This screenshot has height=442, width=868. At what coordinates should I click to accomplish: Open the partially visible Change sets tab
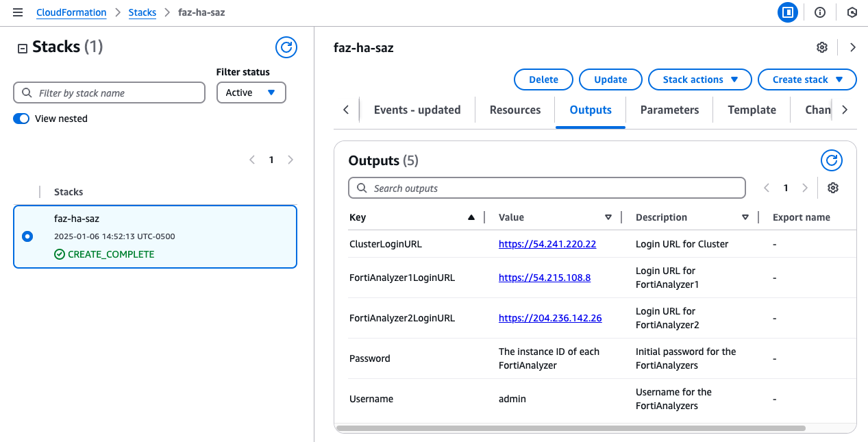tap(818, 110)
